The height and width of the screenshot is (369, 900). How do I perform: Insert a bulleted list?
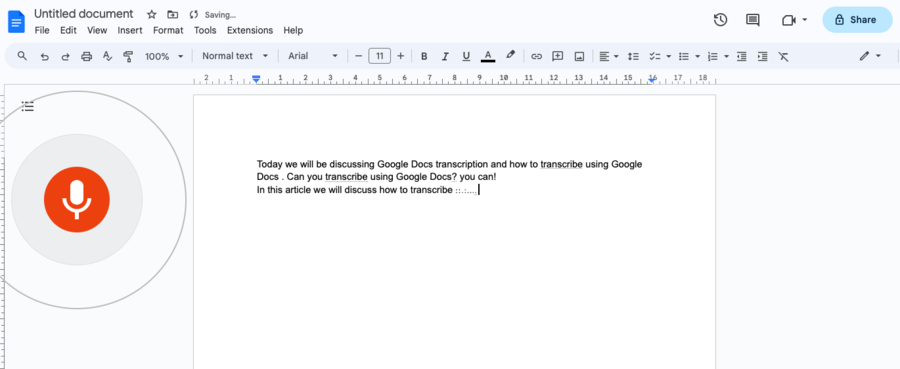(x=684, y=56)
